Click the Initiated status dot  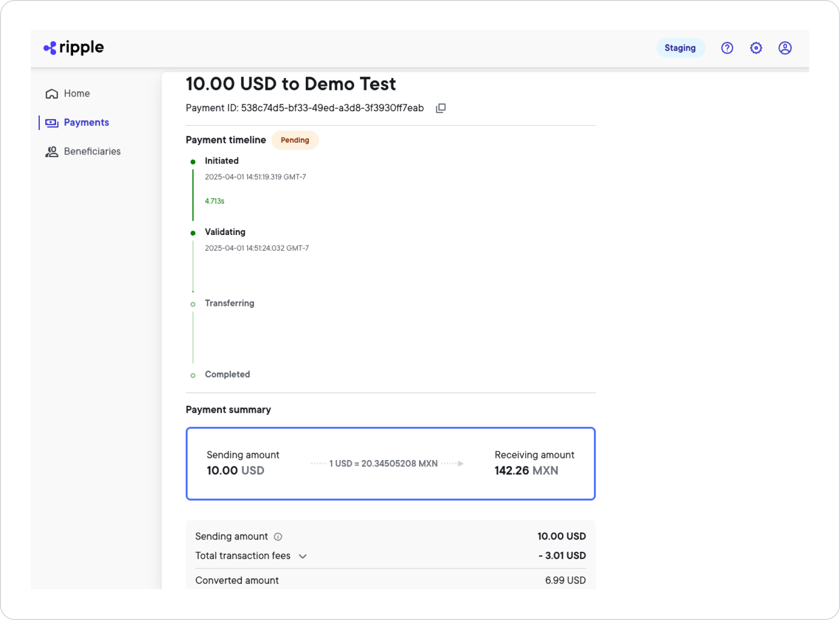193,161
